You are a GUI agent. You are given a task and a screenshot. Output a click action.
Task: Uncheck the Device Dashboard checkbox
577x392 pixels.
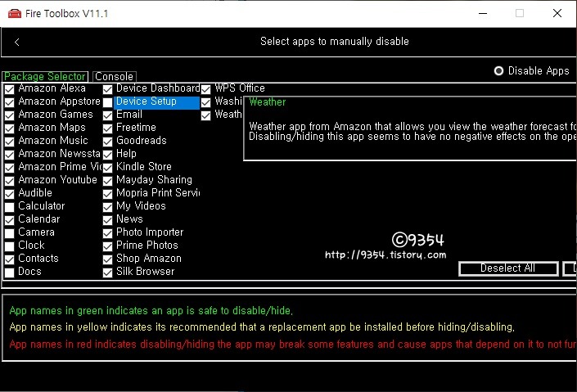point(107,89)
